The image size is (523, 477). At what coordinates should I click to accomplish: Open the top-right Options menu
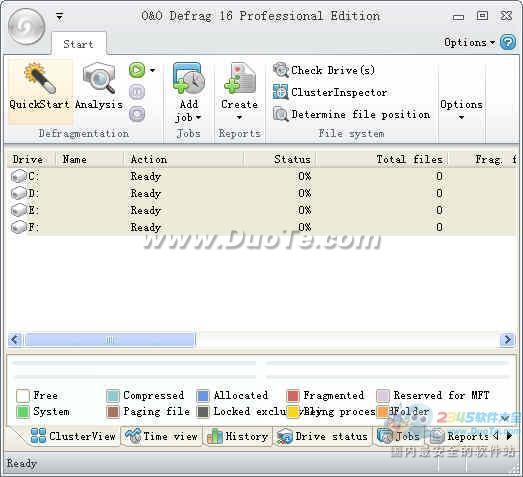(469, 43)
